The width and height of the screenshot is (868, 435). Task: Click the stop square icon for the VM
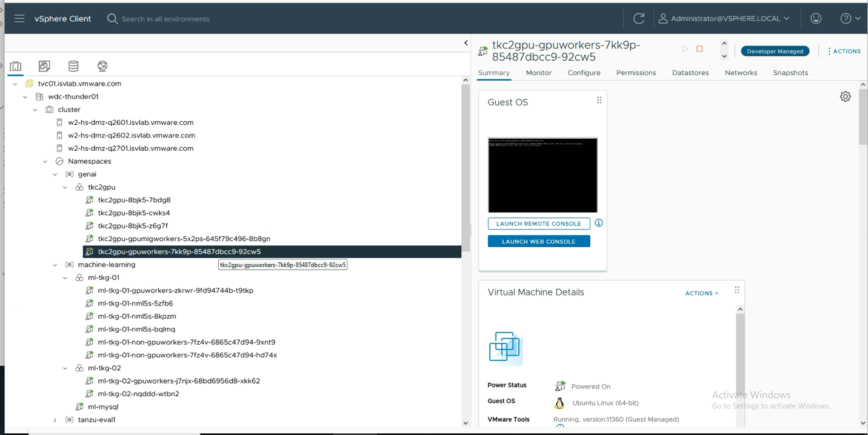click(x=698, y=49)
